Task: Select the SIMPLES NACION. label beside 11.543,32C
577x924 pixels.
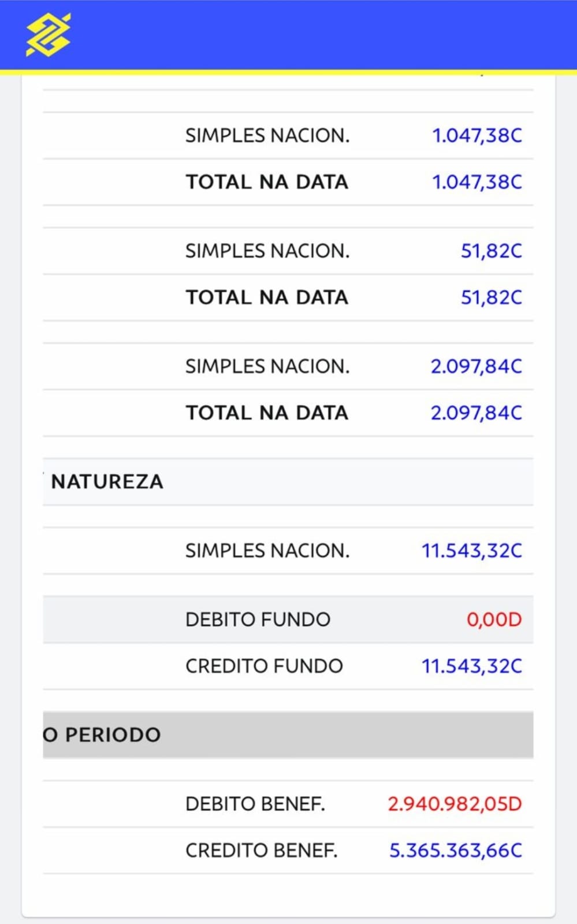Action: point(267,551)
